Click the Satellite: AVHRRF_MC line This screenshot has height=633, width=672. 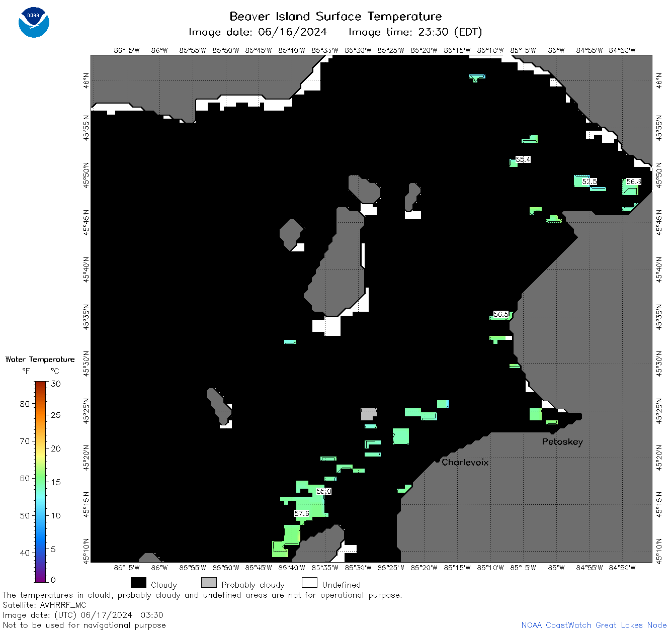tap(44, 605)
